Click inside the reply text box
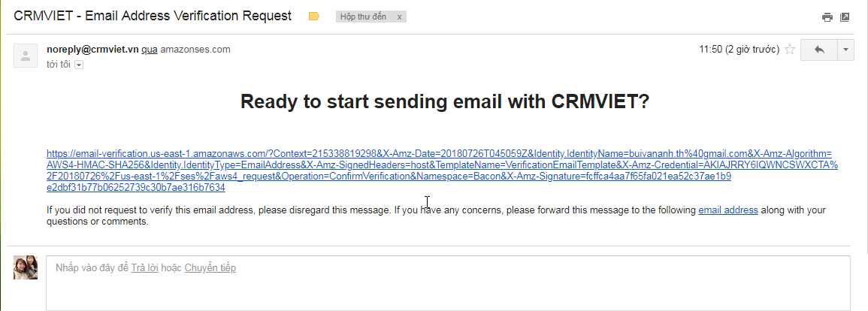This screenshot has width=868, height=311. pyautogui.click(x=448, y=289)
